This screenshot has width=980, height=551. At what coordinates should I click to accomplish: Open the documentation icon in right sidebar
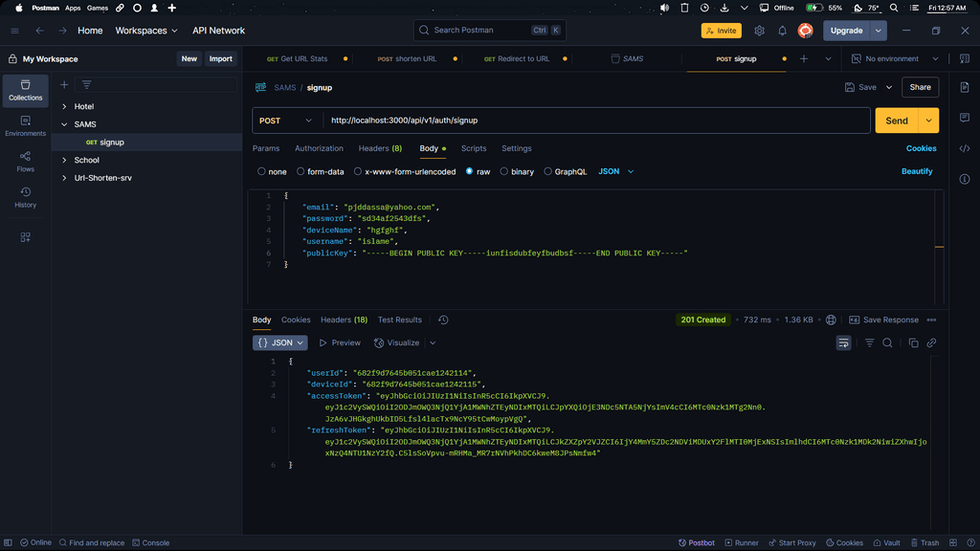click(965, 87)
